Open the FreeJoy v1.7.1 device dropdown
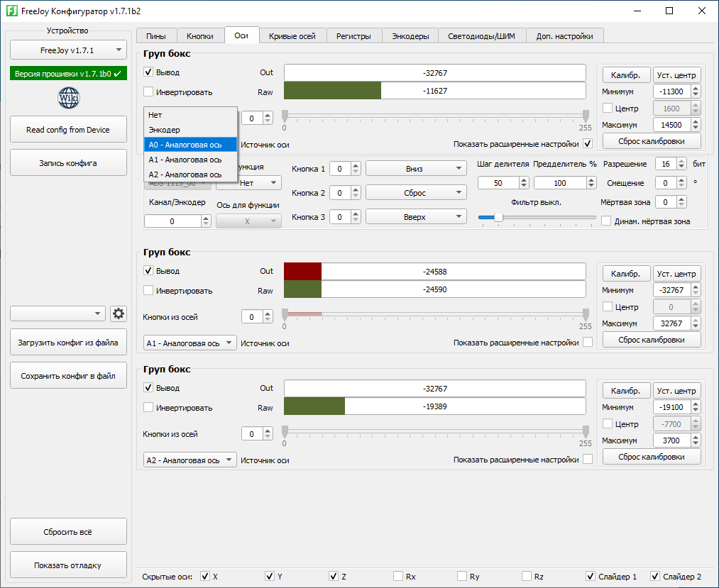 (68, 50)
